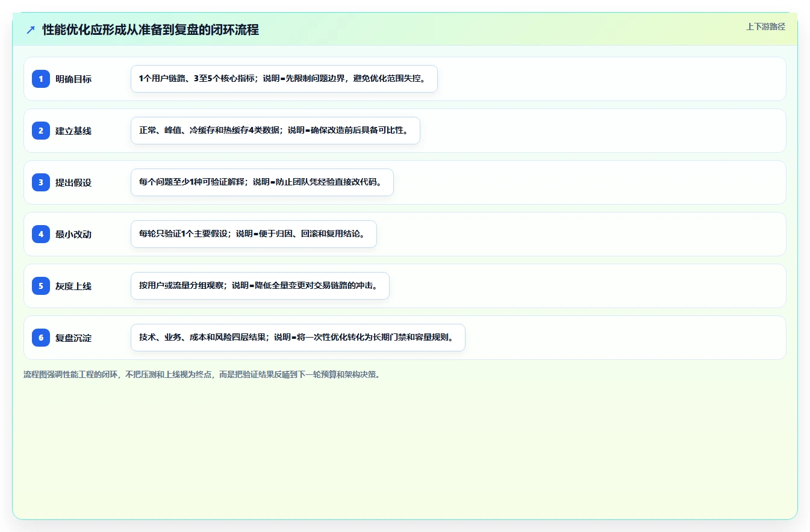Select step badge number 4
Viewport: 810px width, 532px height.
pos(41,234)
